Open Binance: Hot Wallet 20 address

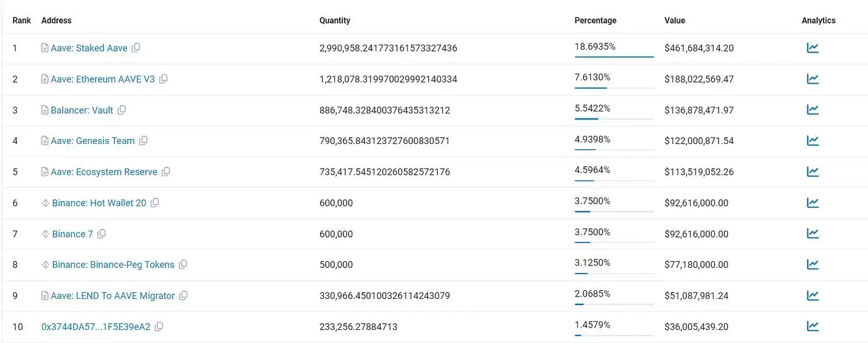click(99, 203)
